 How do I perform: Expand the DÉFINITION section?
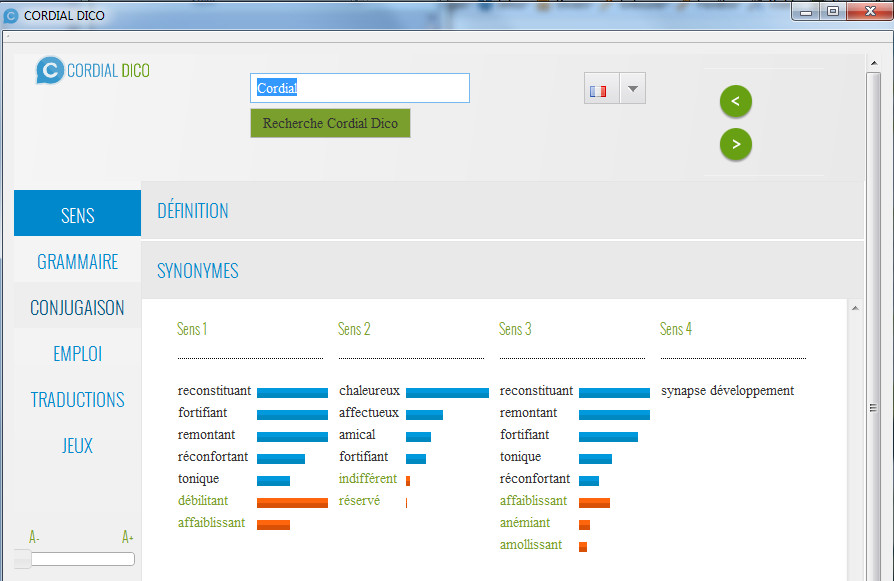click(502, 210)
